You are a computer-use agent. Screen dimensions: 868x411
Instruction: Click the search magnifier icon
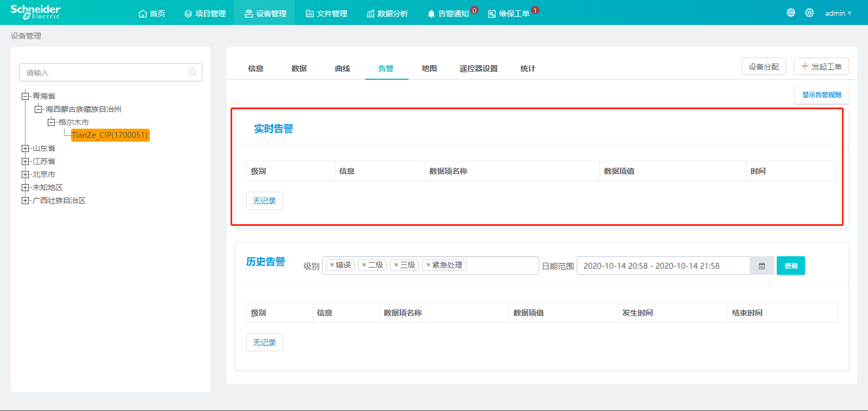pos(193,72)
